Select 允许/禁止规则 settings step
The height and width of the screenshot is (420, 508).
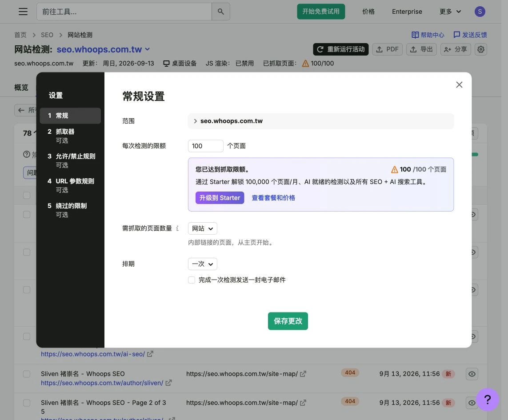pyautogui.click(x=70, y=160)
